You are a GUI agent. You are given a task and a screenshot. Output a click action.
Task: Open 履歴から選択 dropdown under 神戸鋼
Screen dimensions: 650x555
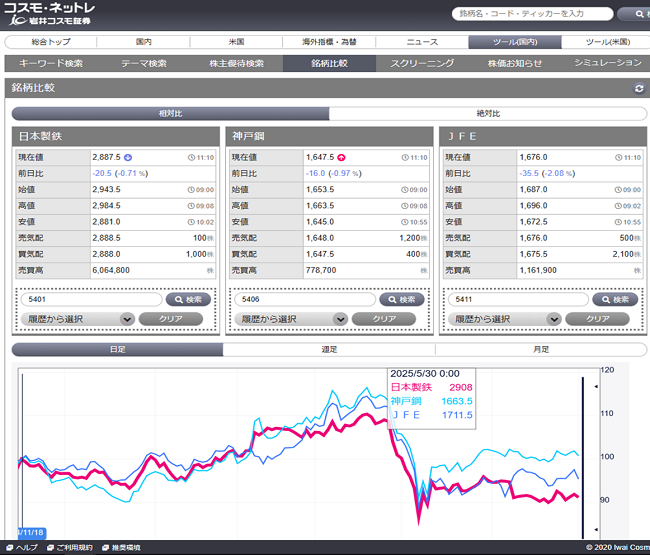pos(291,319)
